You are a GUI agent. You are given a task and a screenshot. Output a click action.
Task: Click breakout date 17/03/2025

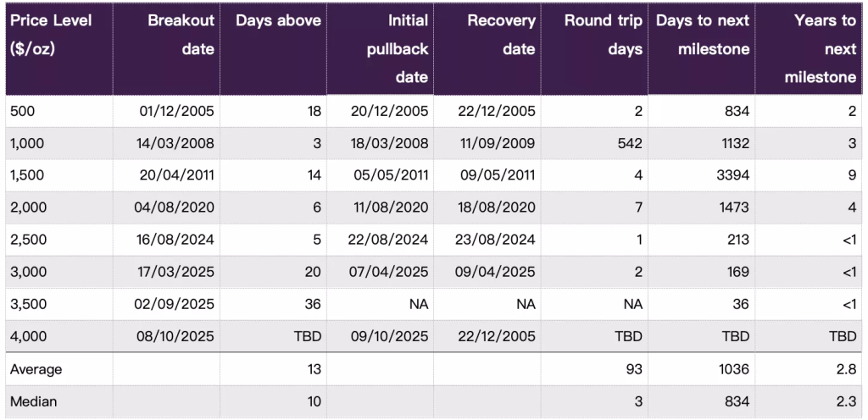coord(175,272)
